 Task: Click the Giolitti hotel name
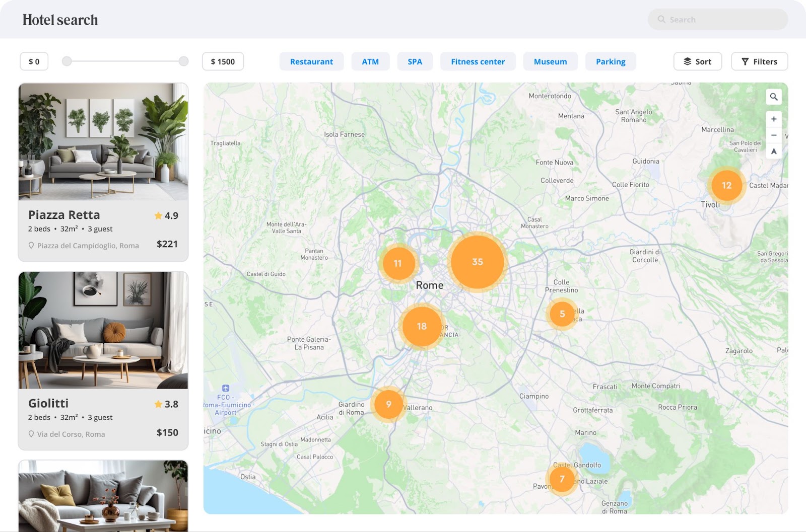[x=48, y=403]
